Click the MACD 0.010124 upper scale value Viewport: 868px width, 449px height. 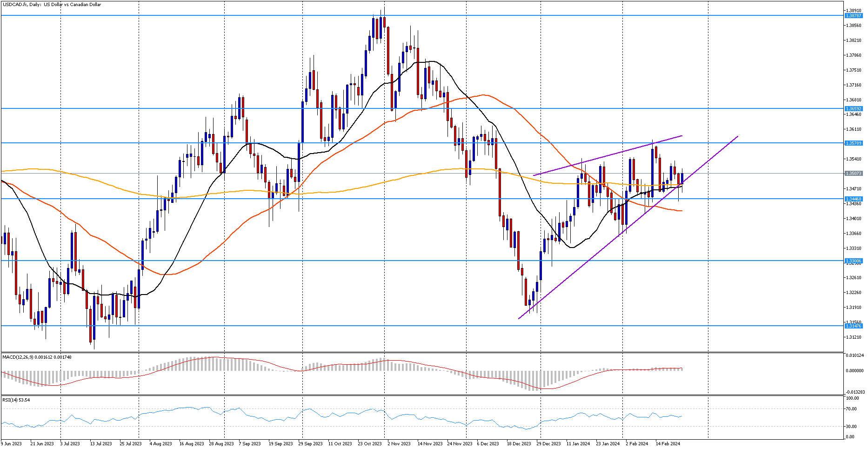pyautogui.click(x=855, y=355)
